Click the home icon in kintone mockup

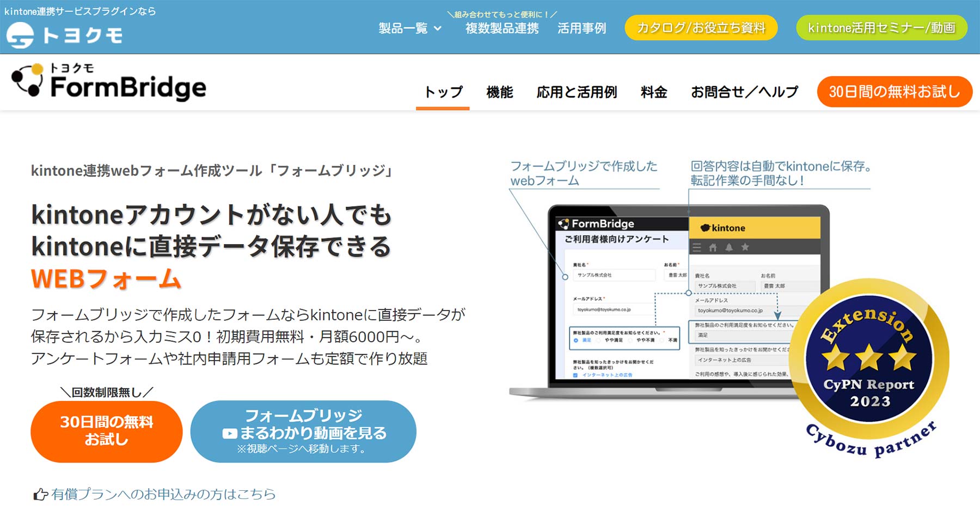pyautogui.click(x=713, y=247)
